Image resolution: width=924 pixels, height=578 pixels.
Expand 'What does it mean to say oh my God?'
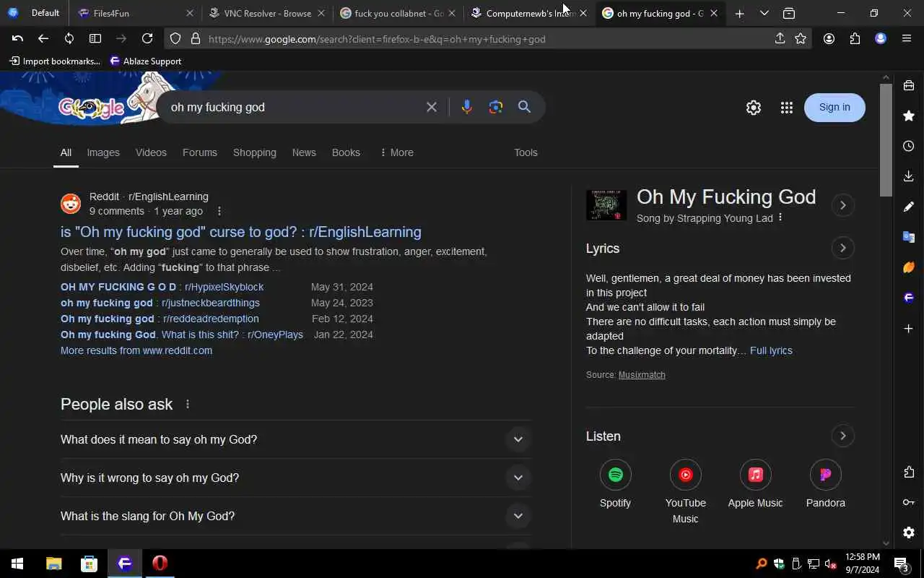[x=296, y=439]
